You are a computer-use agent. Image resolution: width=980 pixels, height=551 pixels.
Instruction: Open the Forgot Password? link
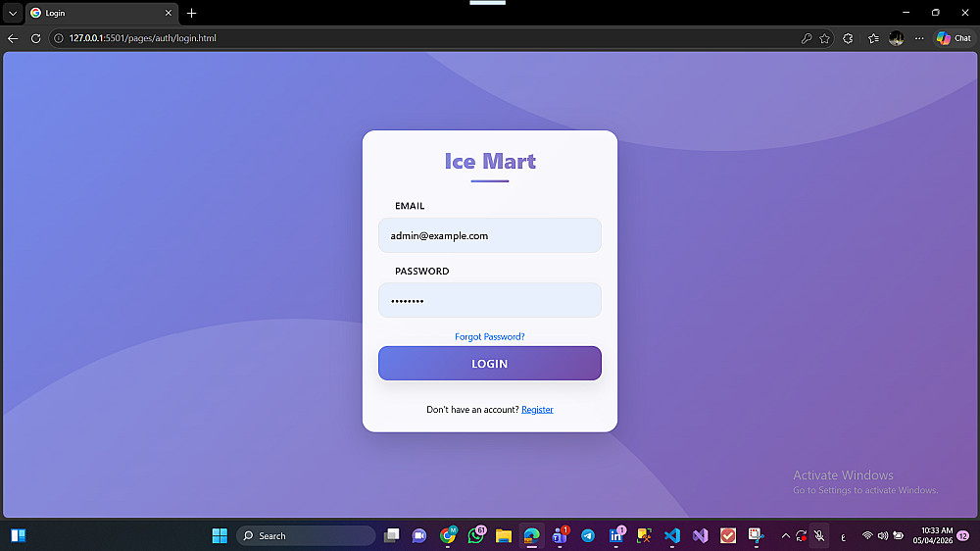489,336
